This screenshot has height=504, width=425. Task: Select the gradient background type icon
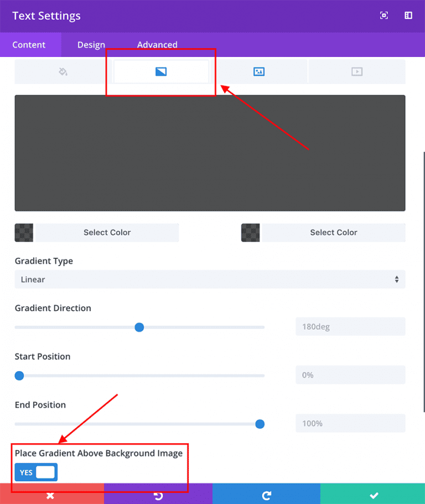tap(160, 71)
